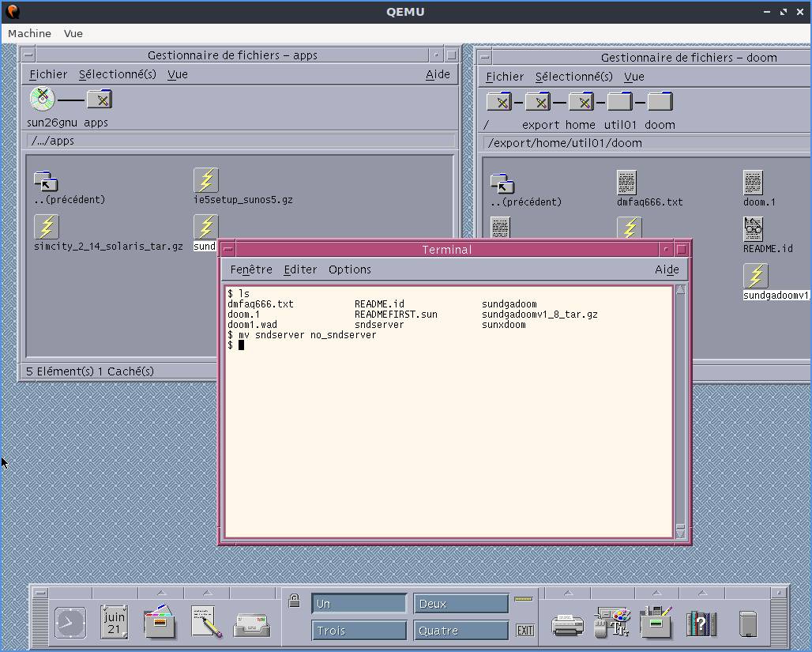The image size is (812, 652).
Task: Select sundgadoomv1 archive icon in doom window
Action: tap(756, 276)
